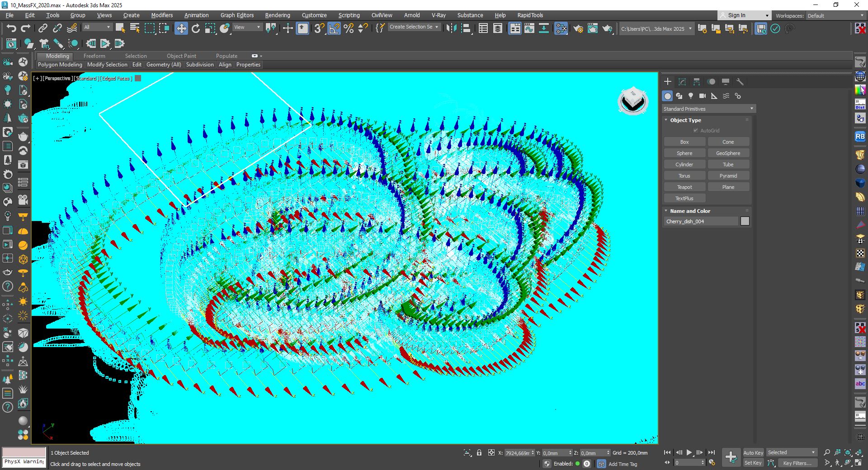The width and height of the screenshot is (868, 470).
Task: Open the Hierarchy panel icon
Action: [697, 82]
